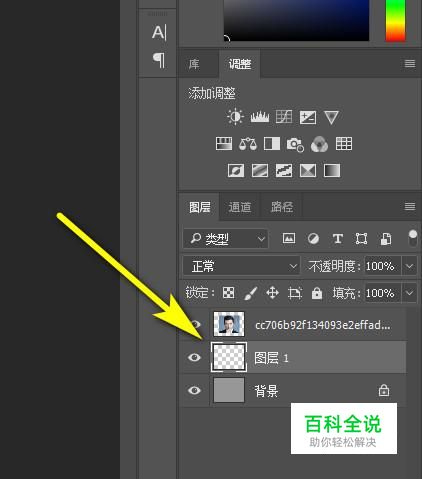
Task: Select the 图层 1 layer name
Action: click(x=271, y=358)
